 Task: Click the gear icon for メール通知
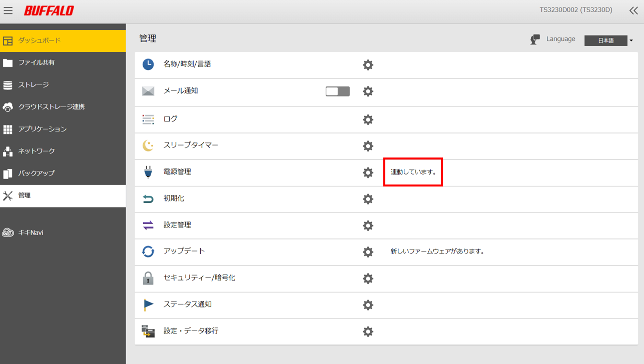[x=368, y=91]
